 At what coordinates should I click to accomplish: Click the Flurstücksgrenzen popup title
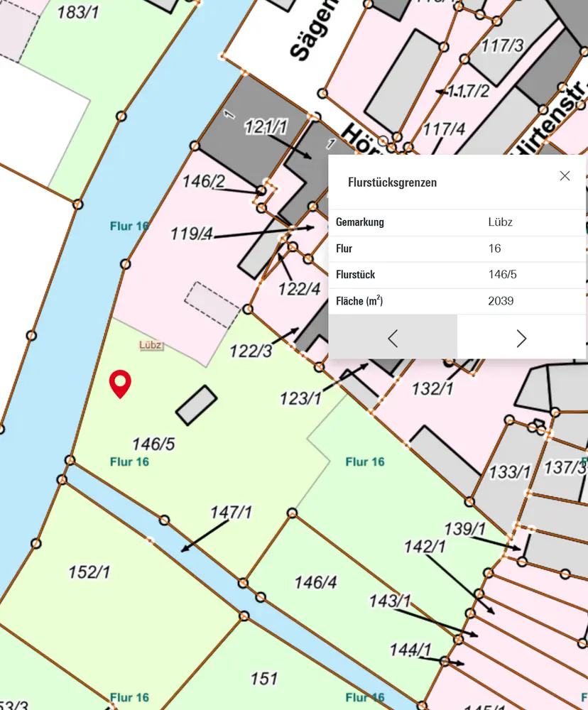[x=392, y=182]
